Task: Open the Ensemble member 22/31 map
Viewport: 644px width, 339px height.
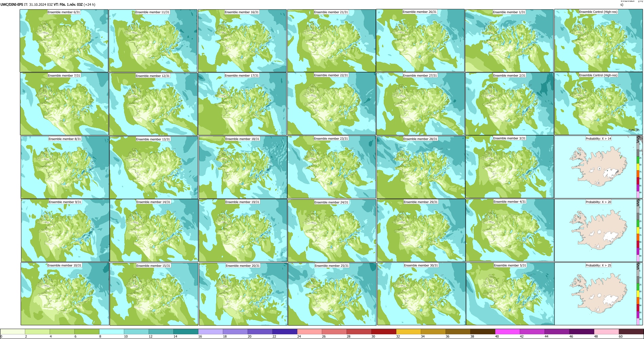Action: click(331, 104)
